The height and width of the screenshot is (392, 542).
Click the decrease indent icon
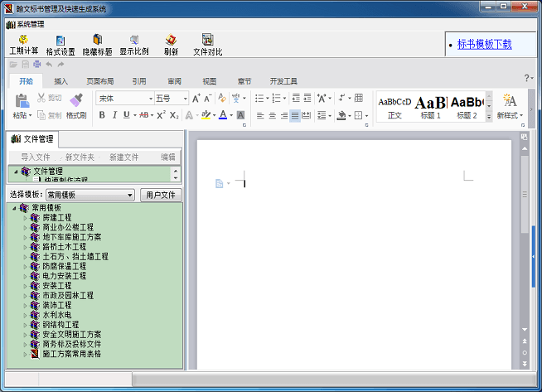click(296, 98)
